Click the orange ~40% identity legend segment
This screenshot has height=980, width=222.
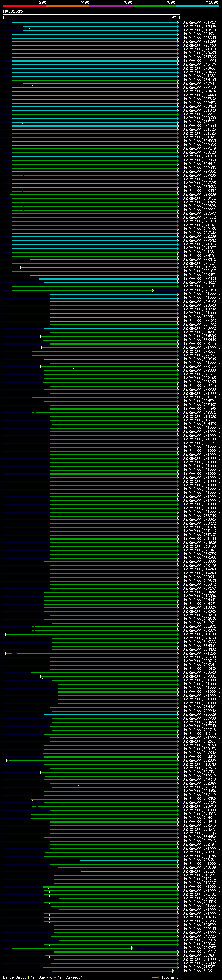tap(68, 6)
